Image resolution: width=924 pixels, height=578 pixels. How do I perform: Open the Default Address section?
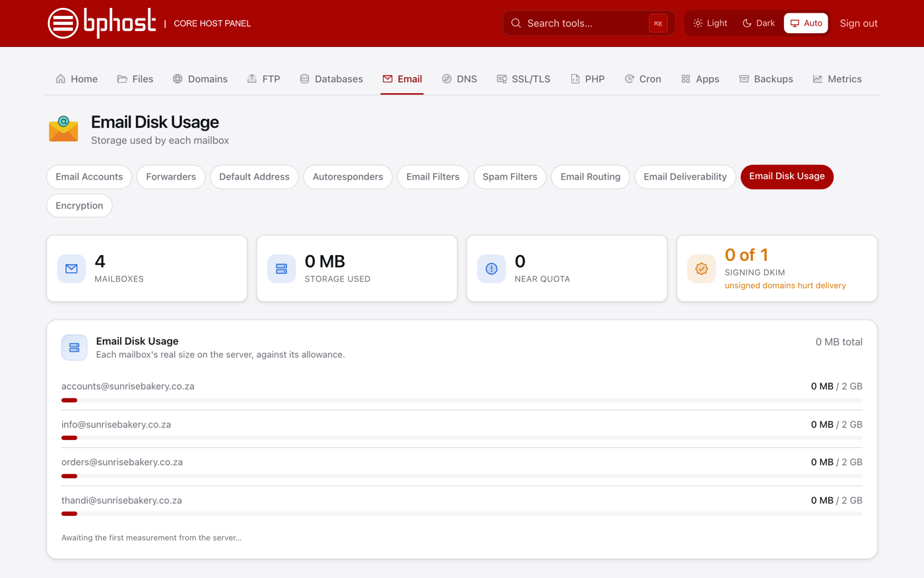[254, 177]
